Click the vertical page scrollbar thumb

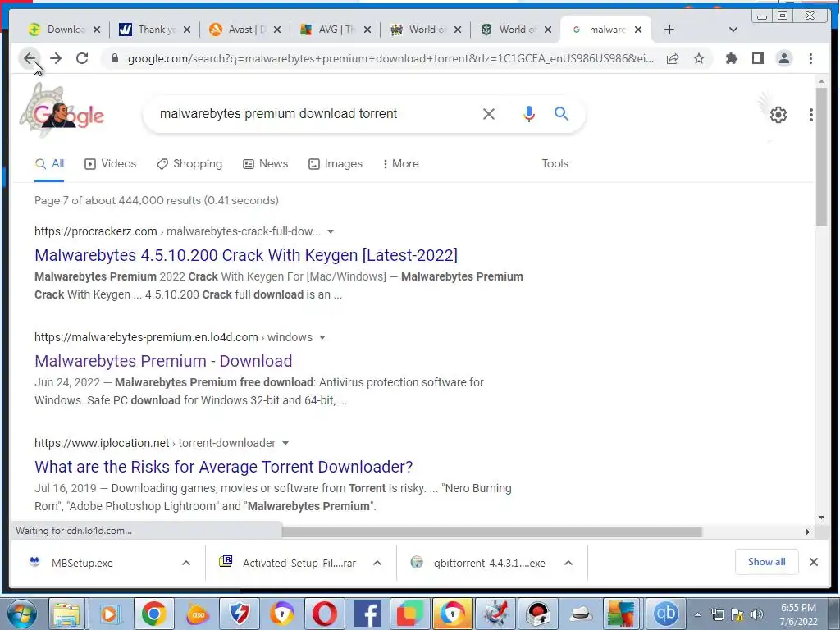[821, 157]
